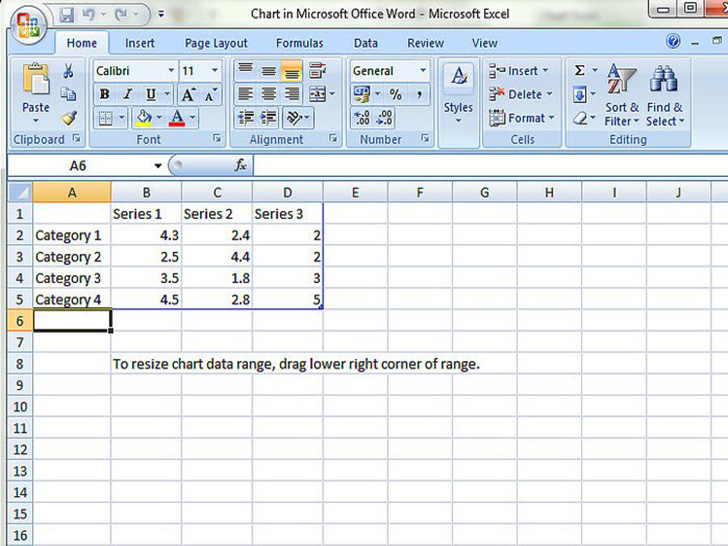728x546 pixels.
Task: Select column A header
Action: point(72,192)
